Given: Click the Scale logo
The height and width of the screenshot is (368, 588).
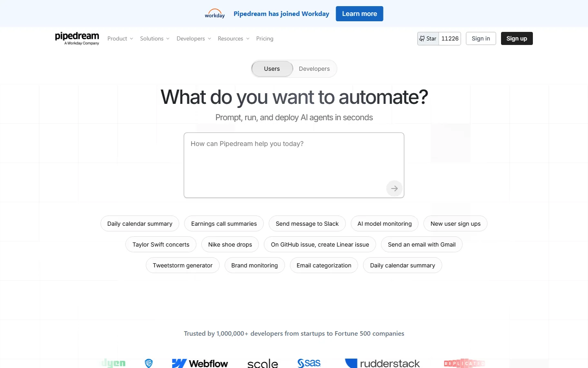Looking at the screenshot, I should pos(262,364).
